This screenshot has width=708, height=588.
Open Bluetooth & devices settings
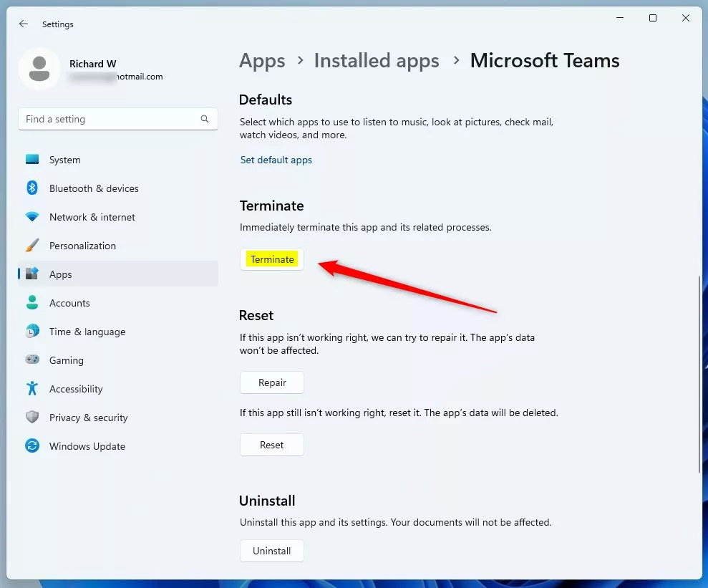coord(118,188)
